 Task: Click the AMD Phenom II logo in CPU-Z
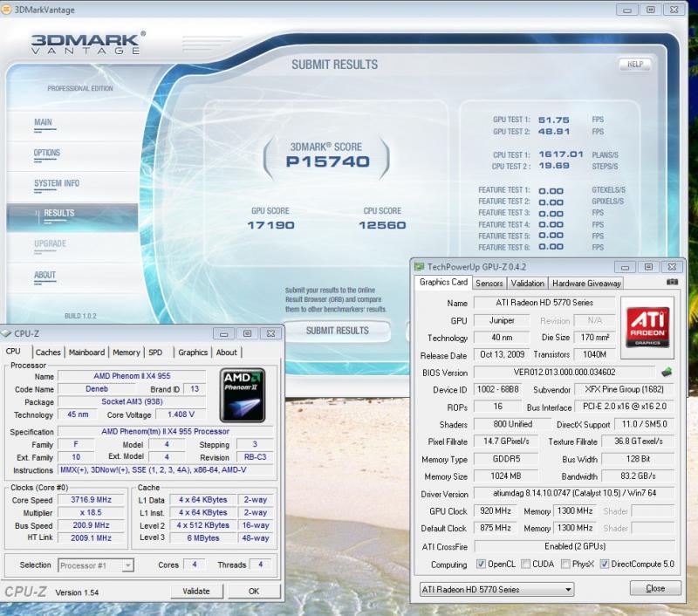[243, 394]
